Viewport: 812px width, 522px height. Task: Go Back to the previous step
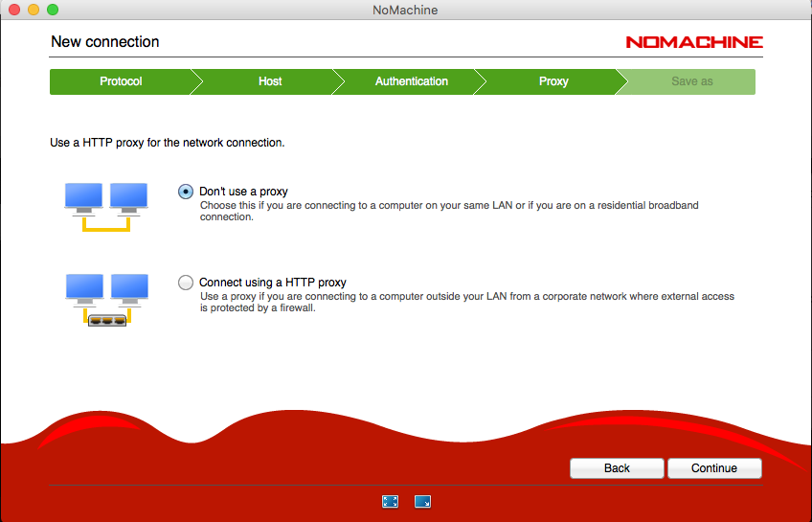click(x=617, y=468)
